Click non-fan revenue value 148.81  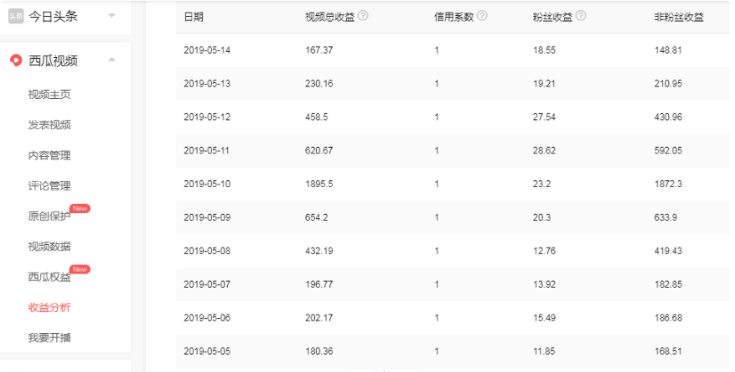(668, 50)
